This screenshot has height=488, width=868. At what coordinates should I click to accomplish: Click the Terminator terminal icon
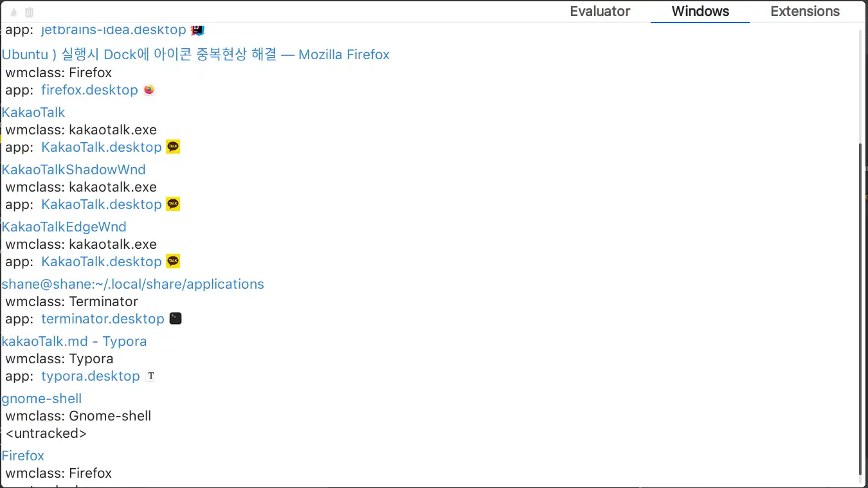tap(176, 319)
